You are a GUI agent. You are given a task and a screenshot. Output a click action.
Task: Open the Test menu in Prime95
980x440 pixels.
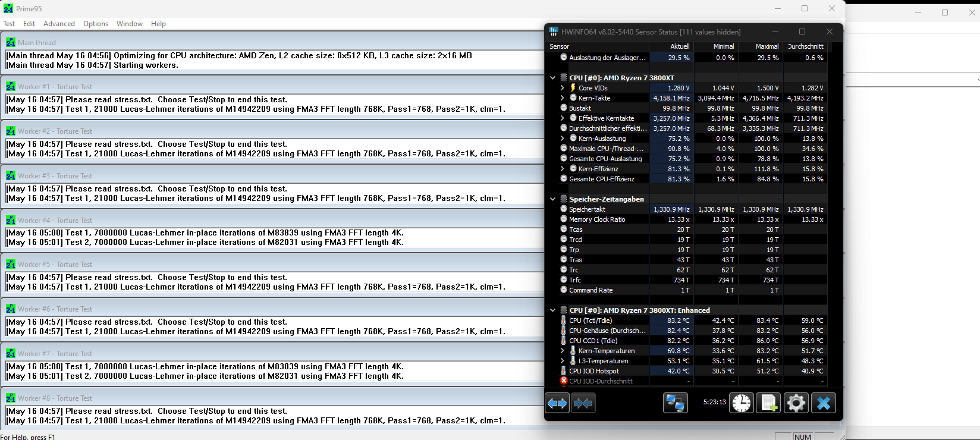[x=9, y=24]
